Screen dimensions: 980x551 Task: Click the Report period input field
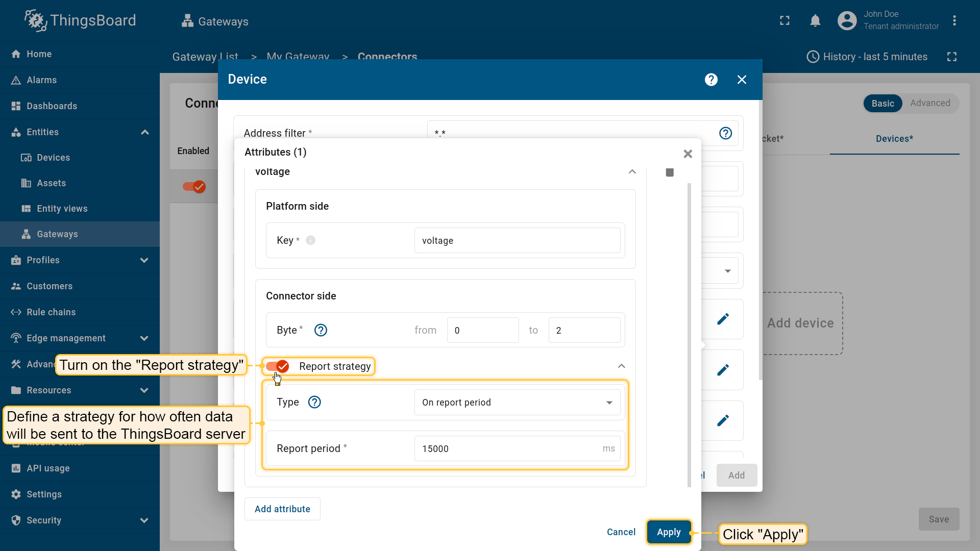coord(508,448)
